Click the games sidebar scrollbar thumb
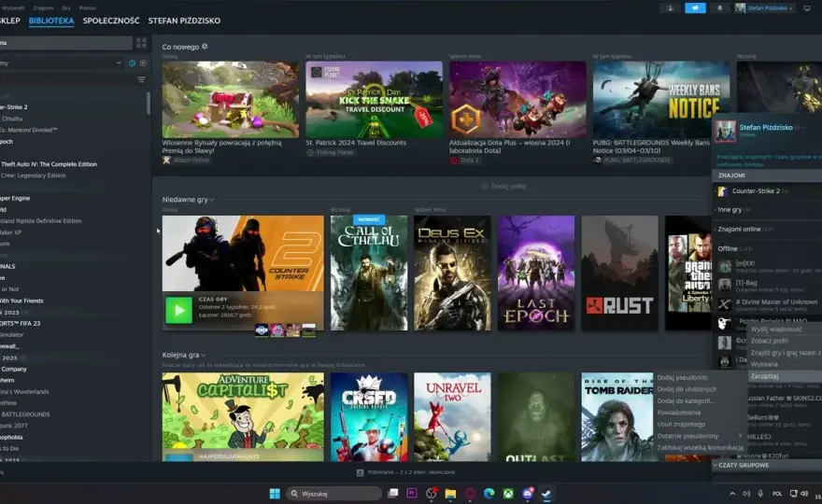This screenshot has width=822, height=504. 149,104
